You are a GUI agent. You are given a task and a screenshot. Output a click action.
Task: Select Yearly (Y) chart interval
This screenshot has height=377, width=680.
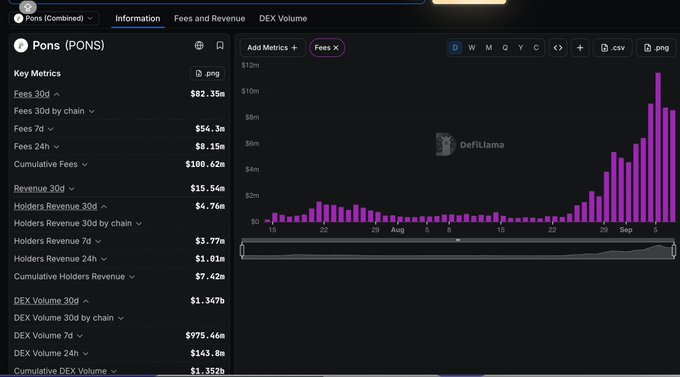pyautogui.click(x=520, y=48)
